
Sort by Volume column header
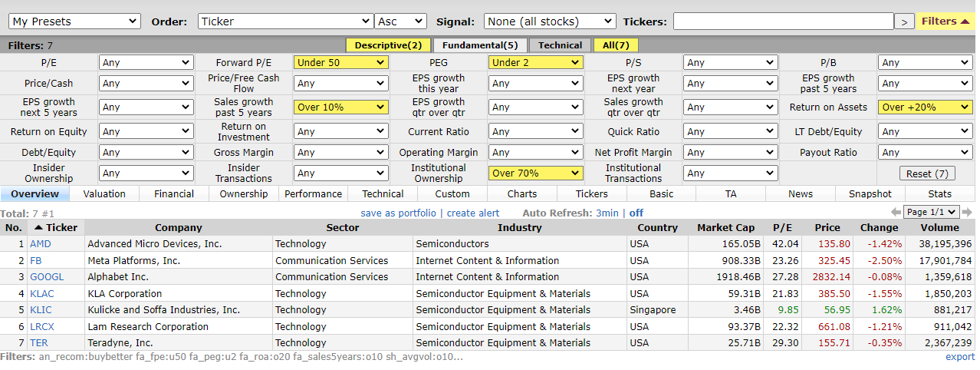pyautogui.click(x=940, y=228)
